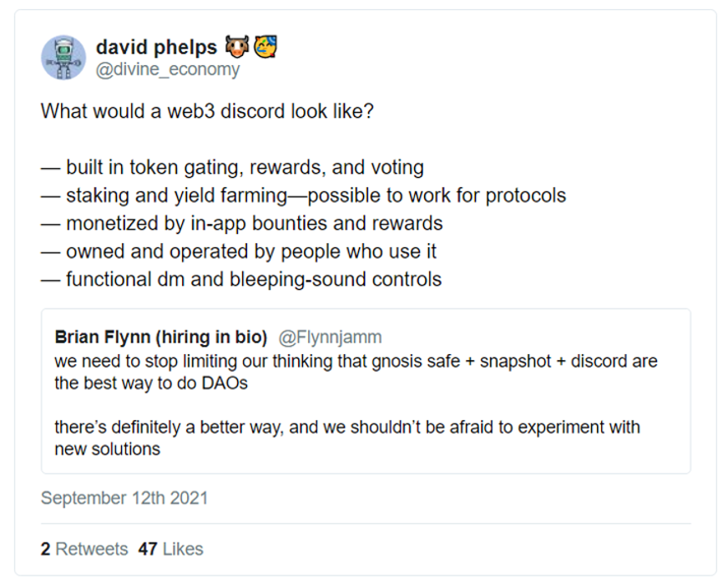Click 'new solutions' text in quoted tweet
Image resolution: width=723 pixels, height=588 pixels.
tap(108, 449)
